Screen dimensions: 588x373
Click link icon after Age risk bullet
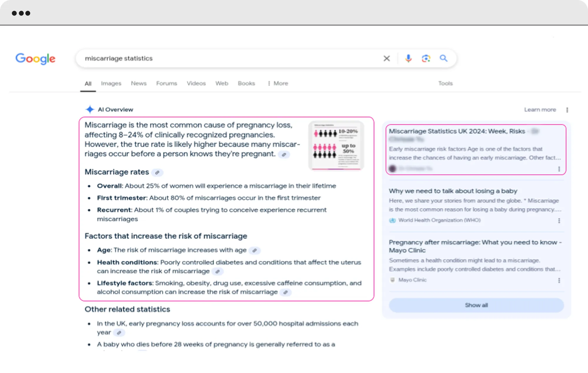255,251
